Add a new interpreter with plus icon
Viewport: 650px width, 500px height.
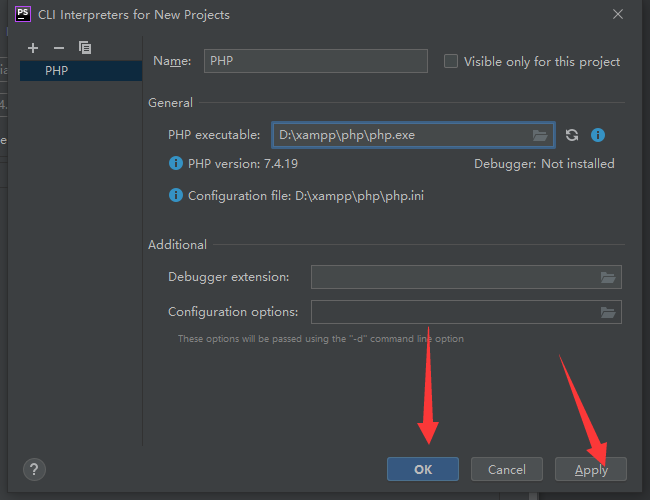pyautogui.click(x=33, y=48)
